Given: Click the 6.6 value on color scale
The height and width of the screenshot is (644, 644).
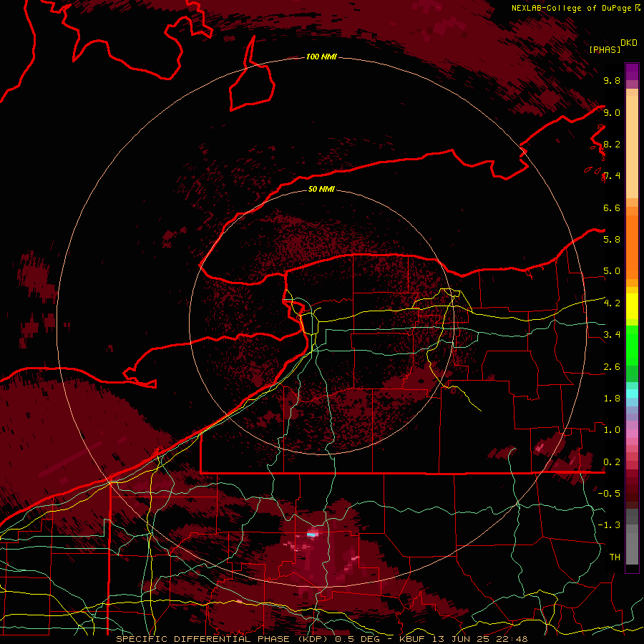Looking at the screenshot, I should pyautogui.click(x=611, y=208).
